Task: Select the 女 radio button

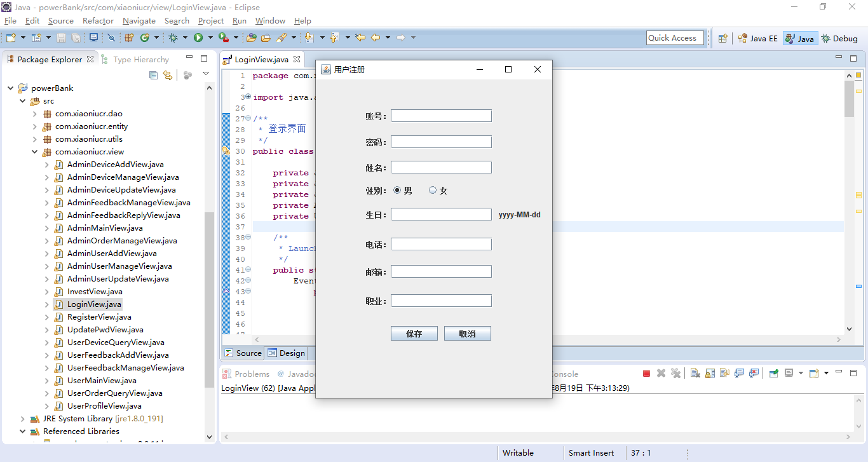Action: point(433,190)
